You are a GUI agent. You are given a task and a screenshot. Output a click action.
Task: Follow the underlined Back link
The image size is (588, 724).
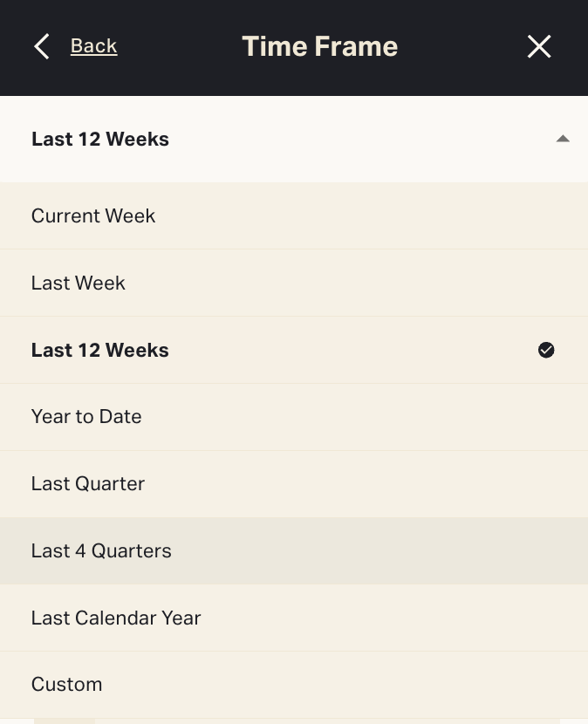[x=93, y=46]
